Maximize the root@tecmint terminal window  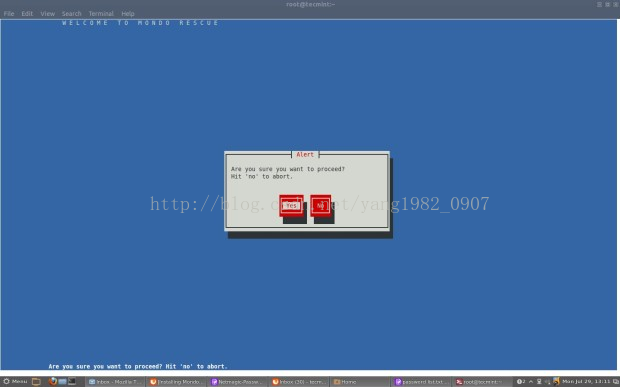coord(607,4)
